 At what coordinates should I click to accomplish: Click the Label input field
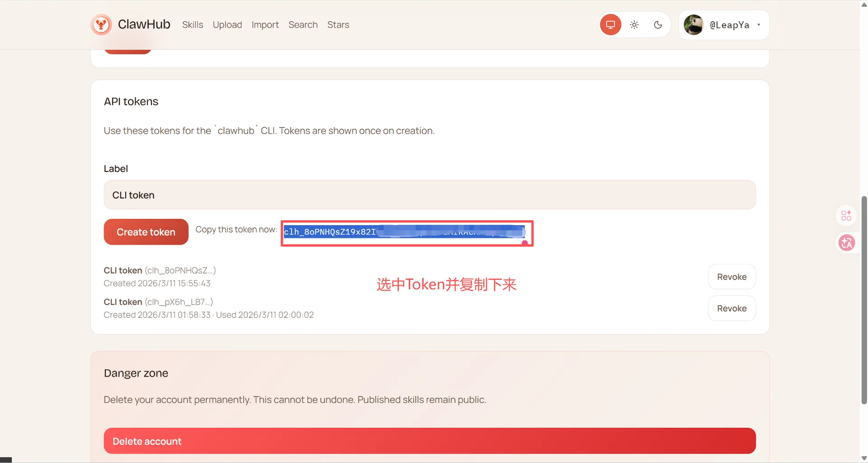pos(429,195)
